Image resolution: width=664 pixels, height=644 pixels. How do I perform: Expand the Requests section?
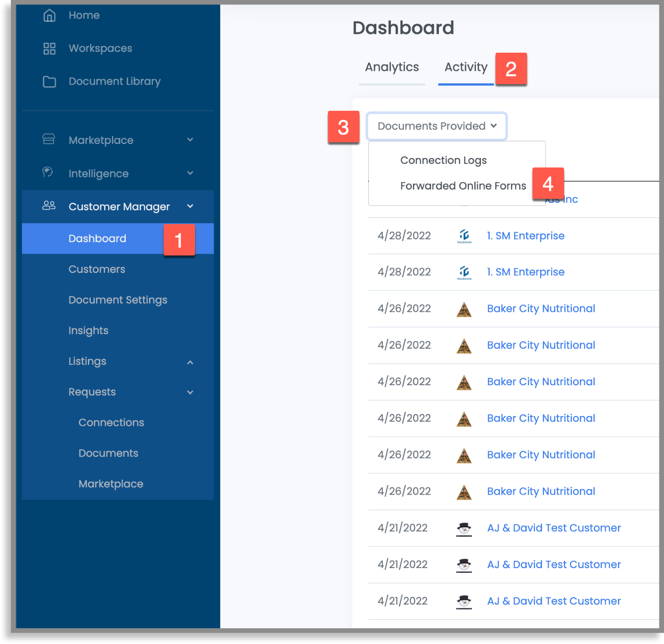coord(190,392)
